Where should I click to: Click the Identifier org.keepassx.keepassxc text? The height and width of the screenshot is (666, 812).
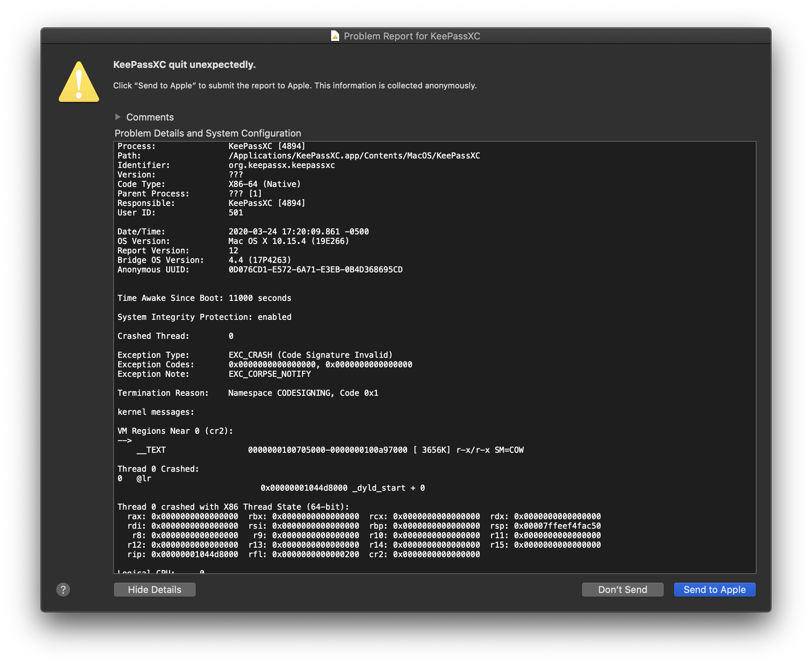[x=281, y=165]
